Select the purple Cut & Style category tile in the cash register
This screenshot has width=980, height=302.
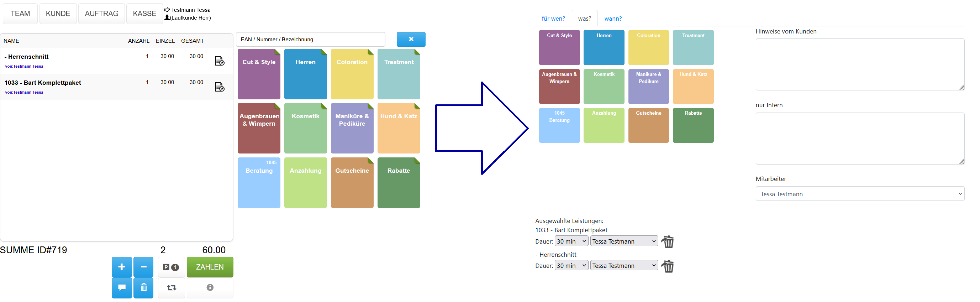(x=259, y=74)
